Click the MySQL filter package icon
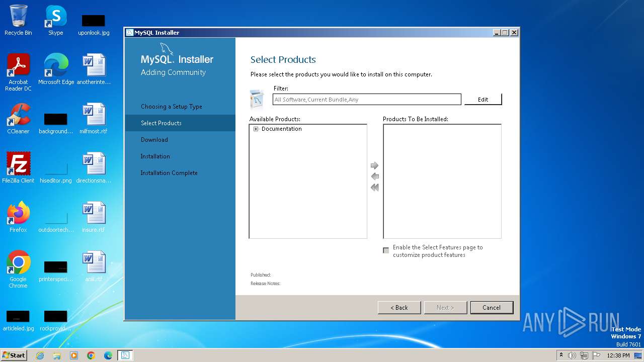This screenshot has height=362, width=644. [x=257, y=99]
